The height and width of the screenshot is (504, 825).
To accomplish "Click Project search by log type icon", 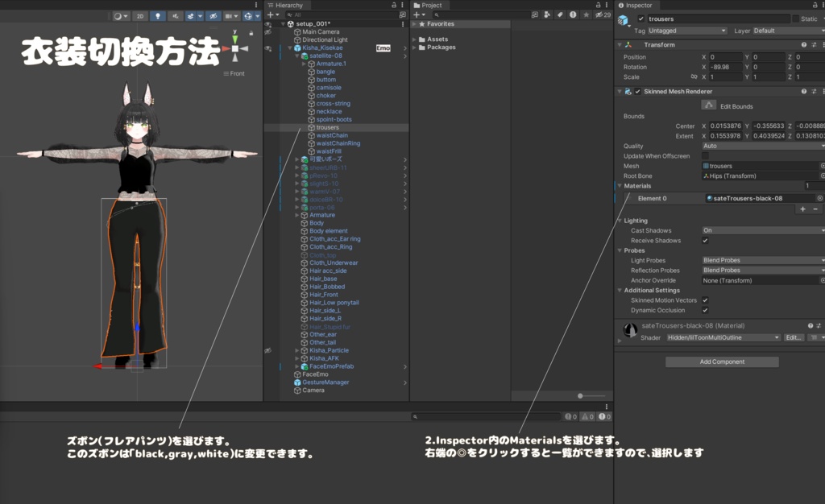I will point(573,14).
